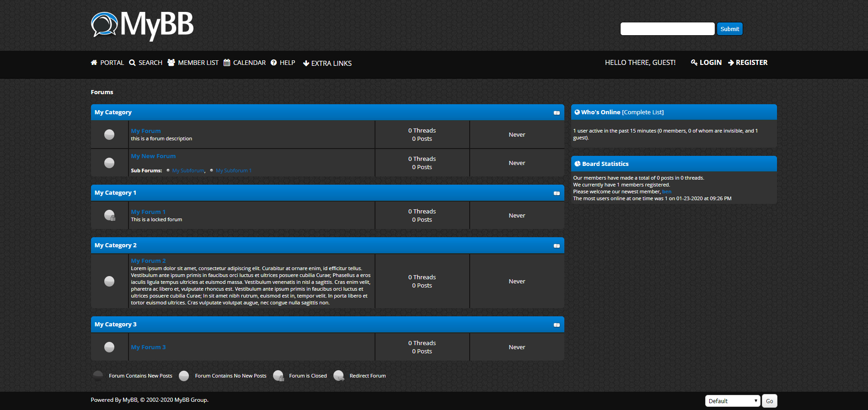This screenshot has height=410, width=868.
Task: Click the status icon for My Forum
Action: click(x=109, y=134)
